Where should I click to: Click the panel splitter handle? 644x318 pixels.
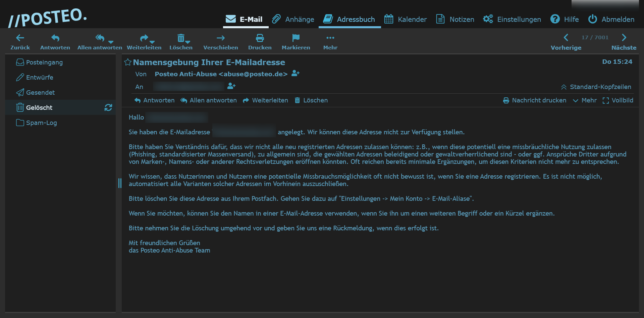[x=120, y=183]
